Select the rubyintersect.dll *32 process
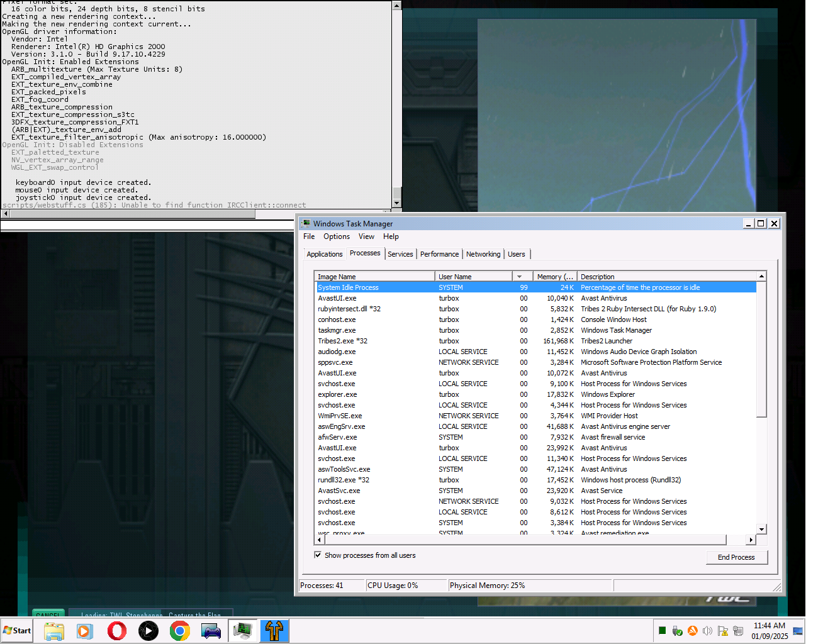Viewport: 840px width, 644px height. pos(535,309)
